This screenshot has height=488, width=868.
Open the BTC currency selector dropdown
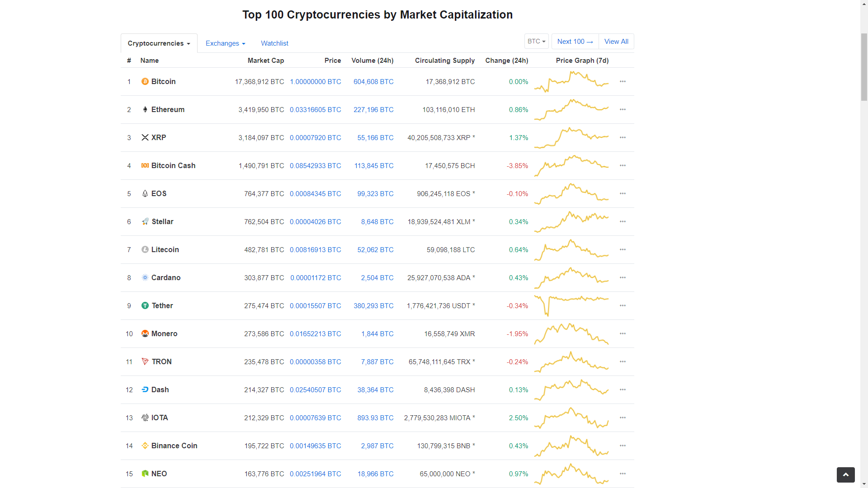point(537,41)
